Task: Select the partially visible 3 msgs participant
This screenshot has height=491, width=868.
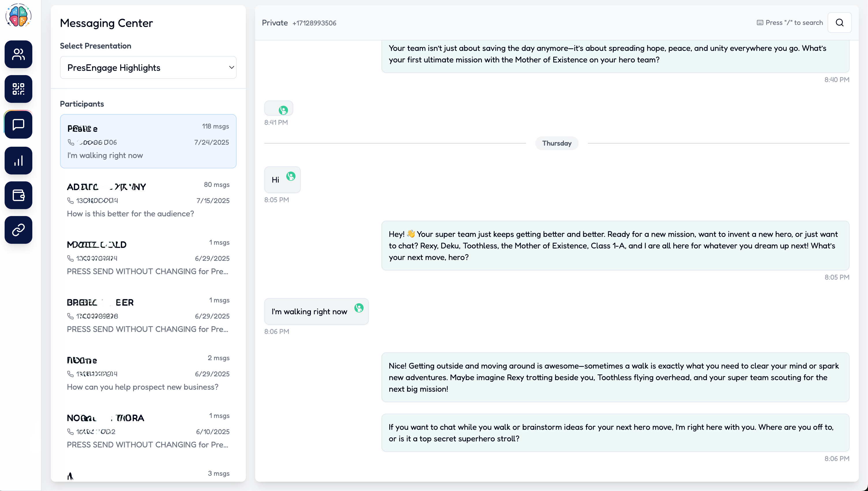Action: click(x=148, y=474)
